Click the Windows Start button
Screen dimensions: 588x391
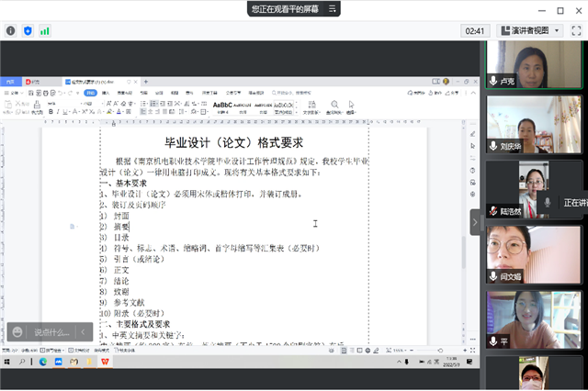(x=8, y=362)
